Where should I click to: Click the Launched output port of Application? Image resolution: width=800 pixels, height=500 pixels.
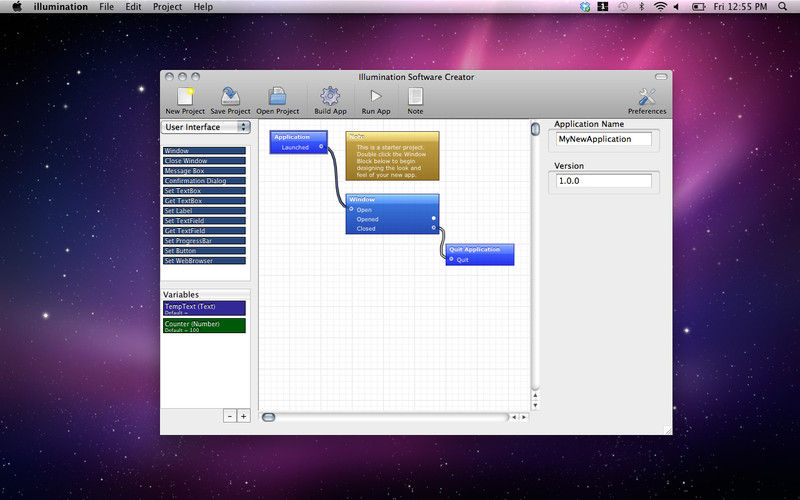tap(321, 146)
